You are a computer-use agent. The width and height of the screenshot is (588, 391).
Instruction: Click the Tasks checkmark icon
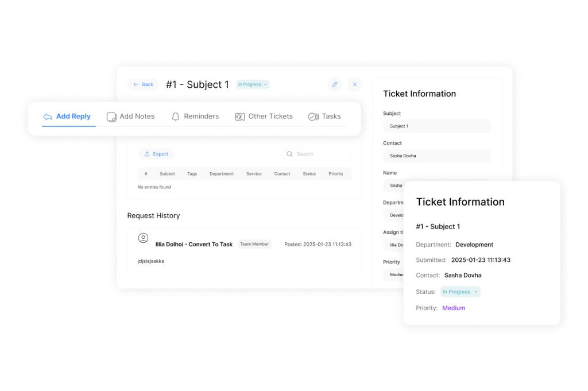click(x=313, y=117)
